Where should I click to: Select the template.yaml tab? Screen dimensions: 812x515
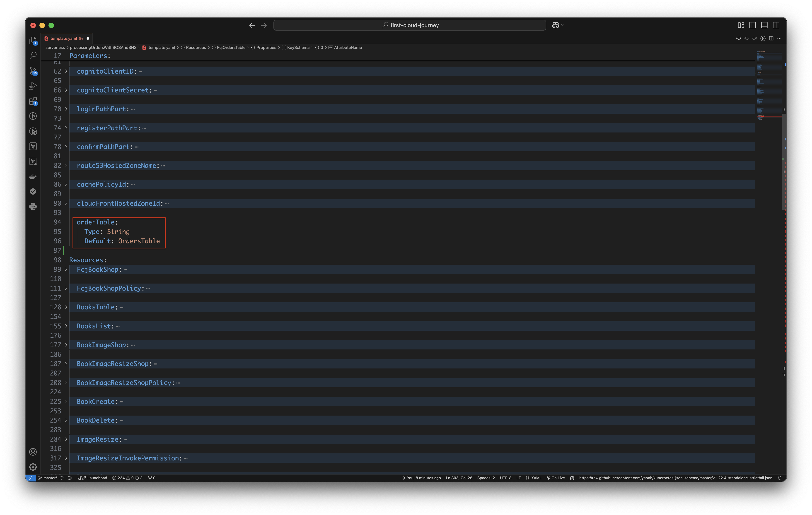[x=66, y=39]
